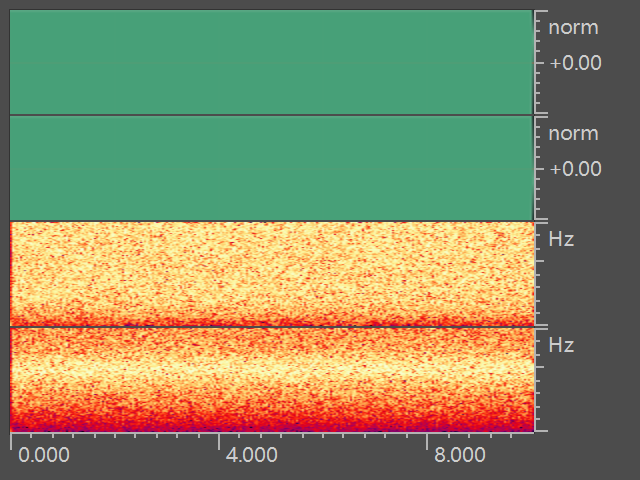Click the upper 'Hz' frequency label
Image resolution: width=640 pixels, height=480 pixels.
pos(561,239)
